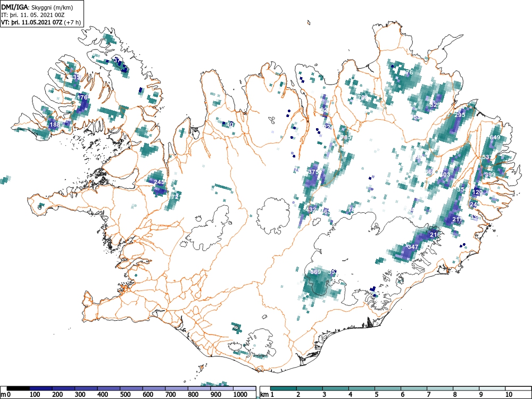Click the '649' value label on the map
Screen dimensions: 532x399
click(x=495, y=137)
